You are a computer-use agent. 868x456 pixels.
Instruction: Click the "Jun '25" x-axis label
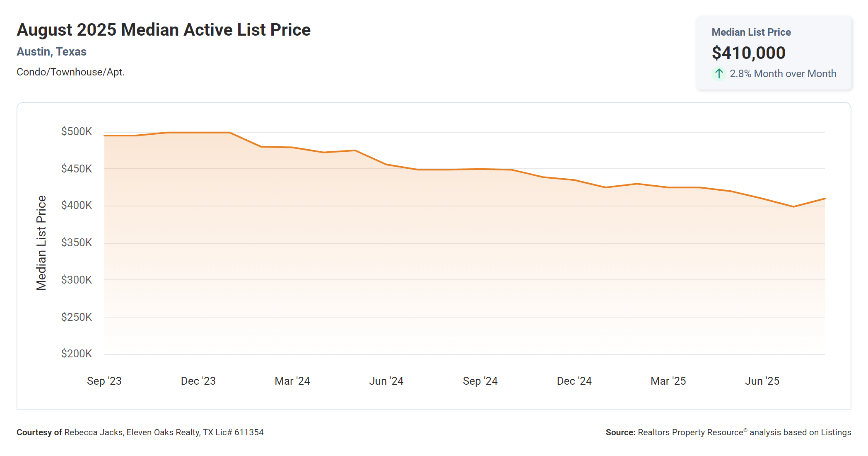click(762, 381)
